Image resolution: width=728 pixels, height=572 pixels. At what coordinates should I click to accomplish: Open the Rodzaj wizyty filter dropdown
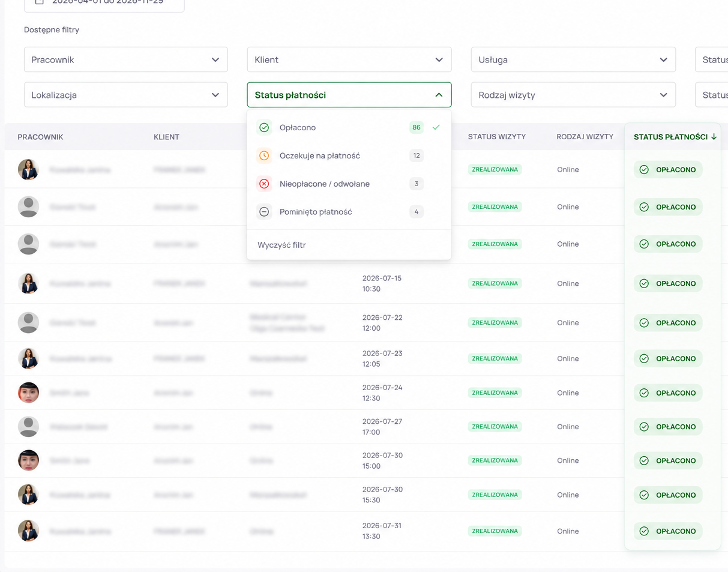pyautogui.click(x=573, y=95)
